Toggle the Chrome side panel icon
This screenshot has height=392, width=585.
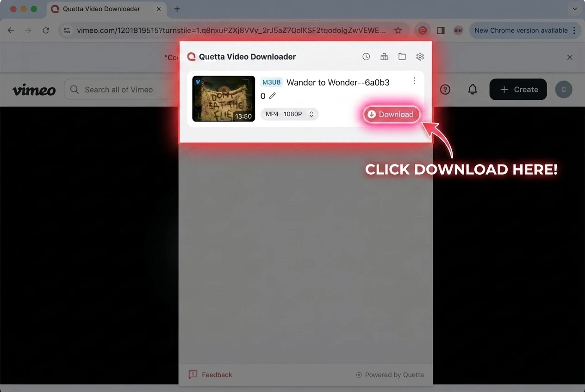(441, 31)
